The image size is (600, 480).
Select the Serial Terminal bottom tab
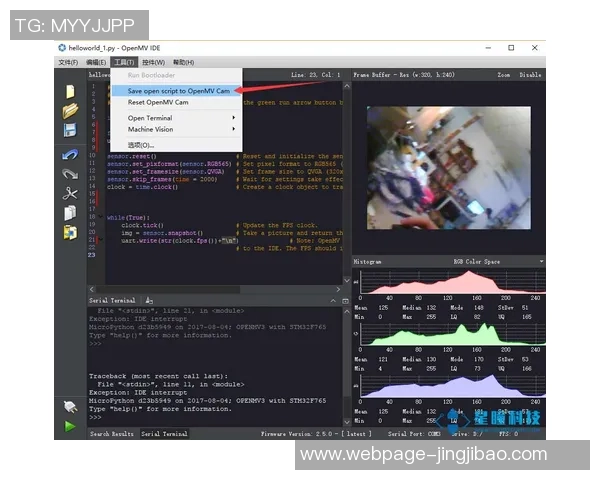[164, 434]
